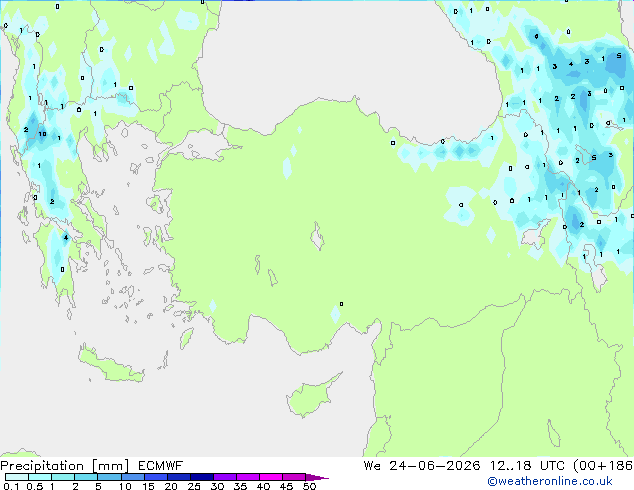Click the 'ECMWF' model label
634x490 pixels.
pos(160,466)
